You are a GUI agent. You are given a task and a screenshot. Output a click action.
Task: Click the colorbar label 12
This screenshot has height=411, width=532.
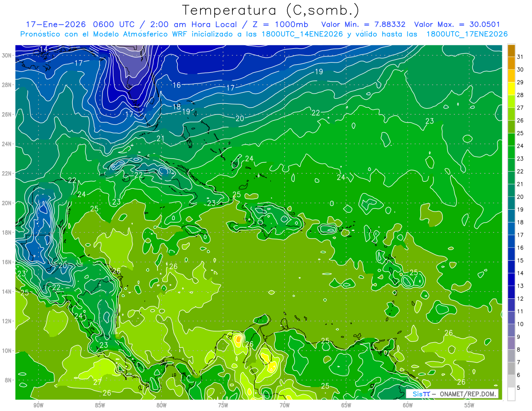(520, 298)
